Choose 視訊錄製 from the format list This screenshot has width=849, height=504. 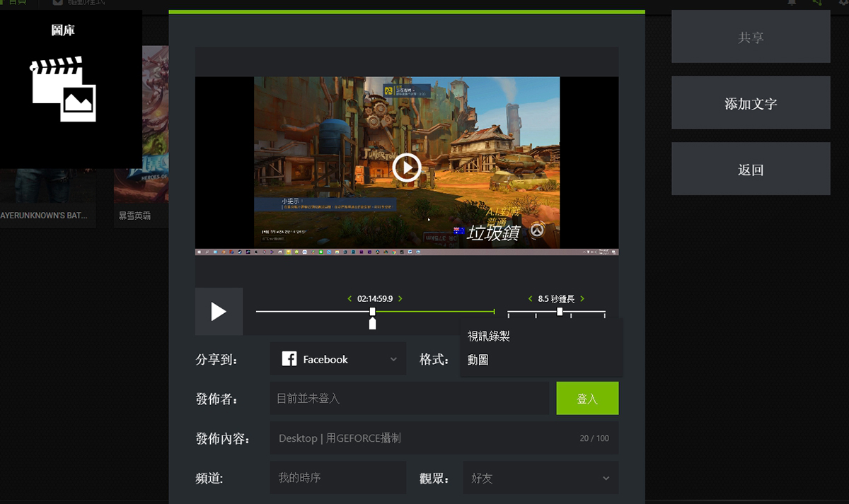489,336
